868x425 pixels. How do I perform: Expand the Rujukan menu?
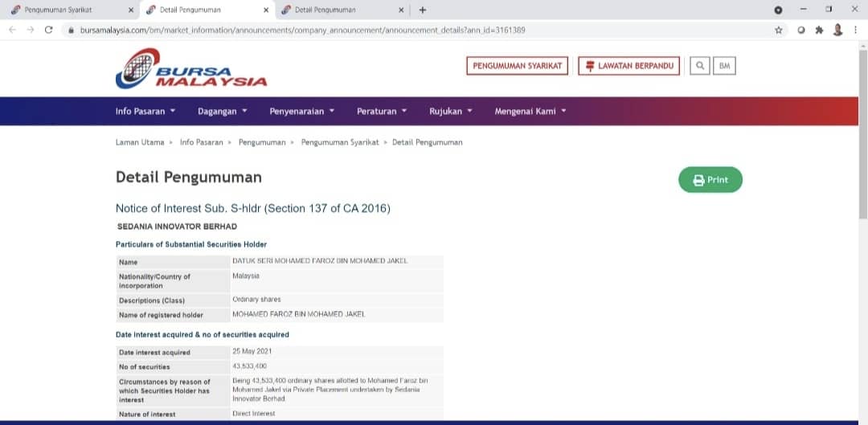point(451,111)
